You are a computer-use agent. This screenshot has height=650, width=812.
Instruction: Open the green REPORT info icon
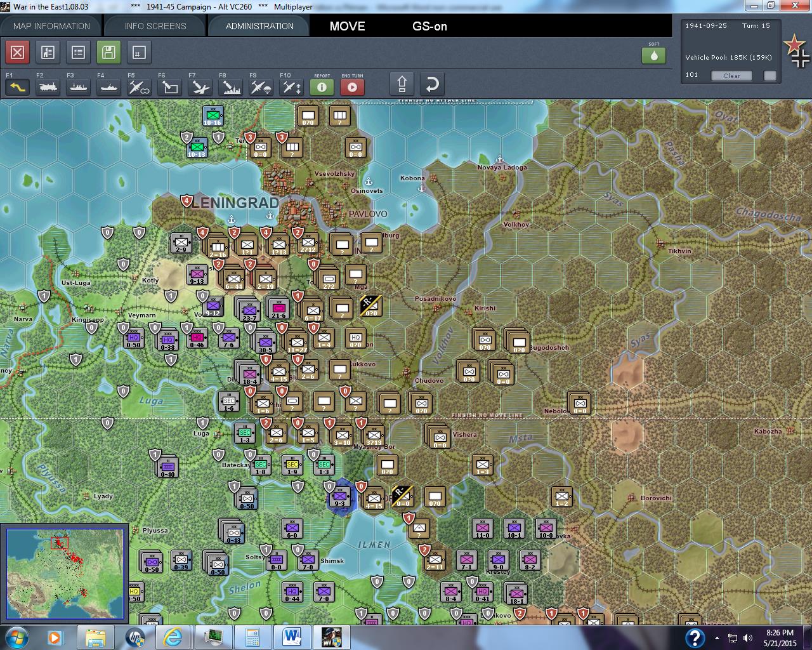[322, 88]
